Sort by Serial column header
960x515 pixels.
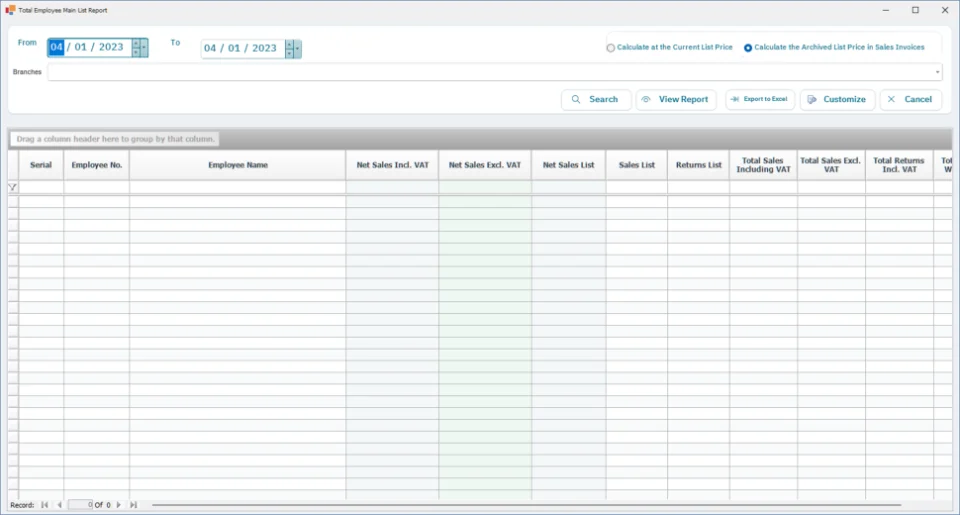[x=41, y=165]
